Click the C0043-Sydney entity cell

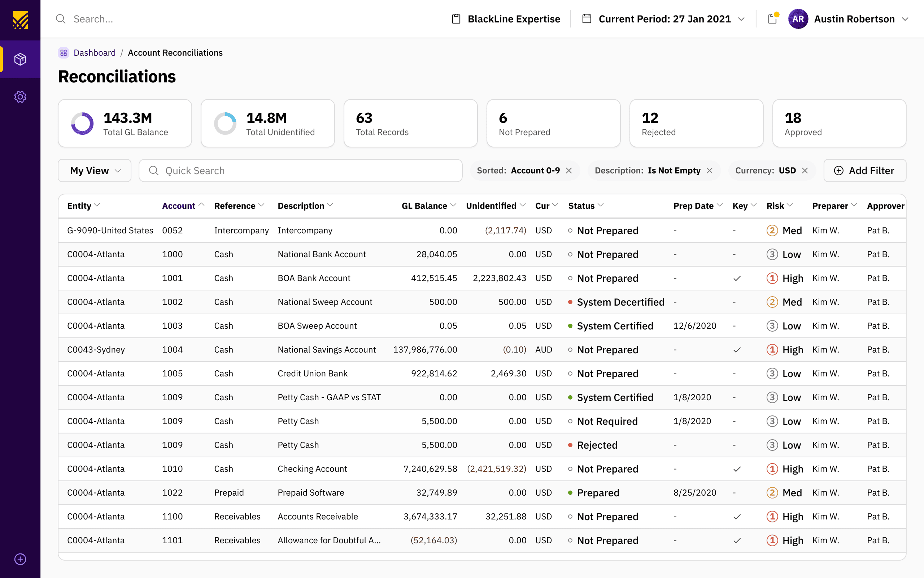pos(96,350)
